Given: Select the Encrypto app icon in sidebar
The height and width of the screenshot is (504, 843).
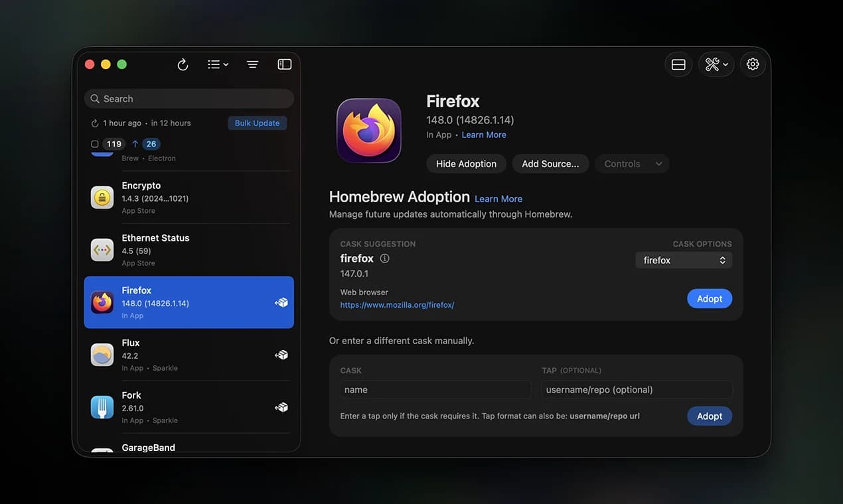Looking at the screenshot, I should point(102,197).
